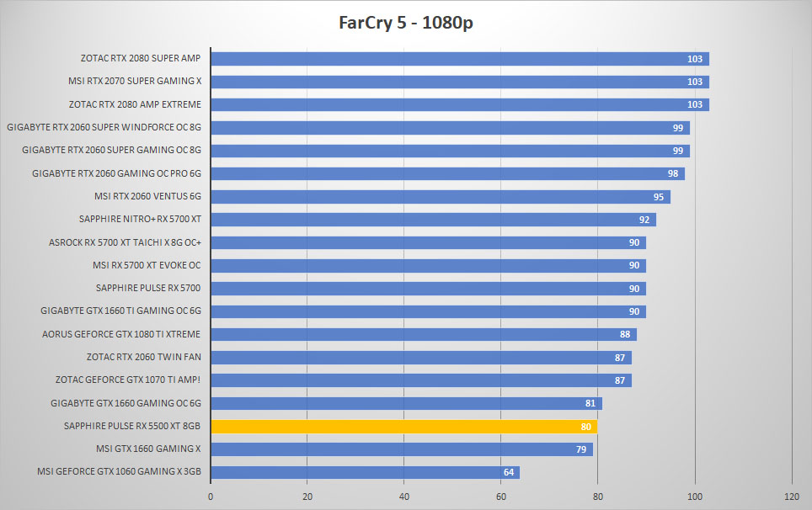Select the ZOTAC RTX 2080 SUPER AMP label
Viewport: 812px width, 510px height.
point(141,58)
